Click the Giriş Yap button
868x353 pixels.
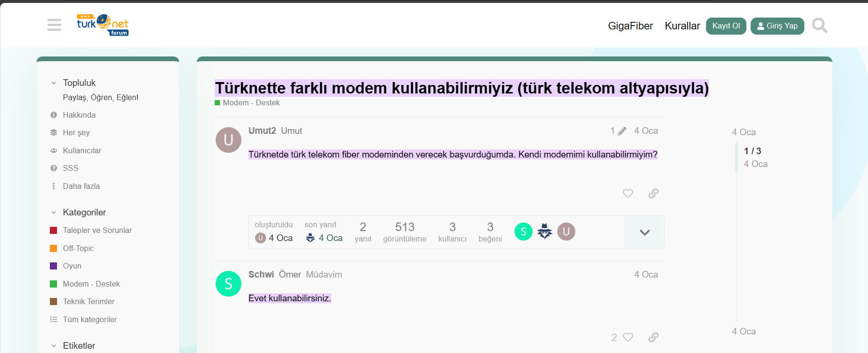click(777, 26)
